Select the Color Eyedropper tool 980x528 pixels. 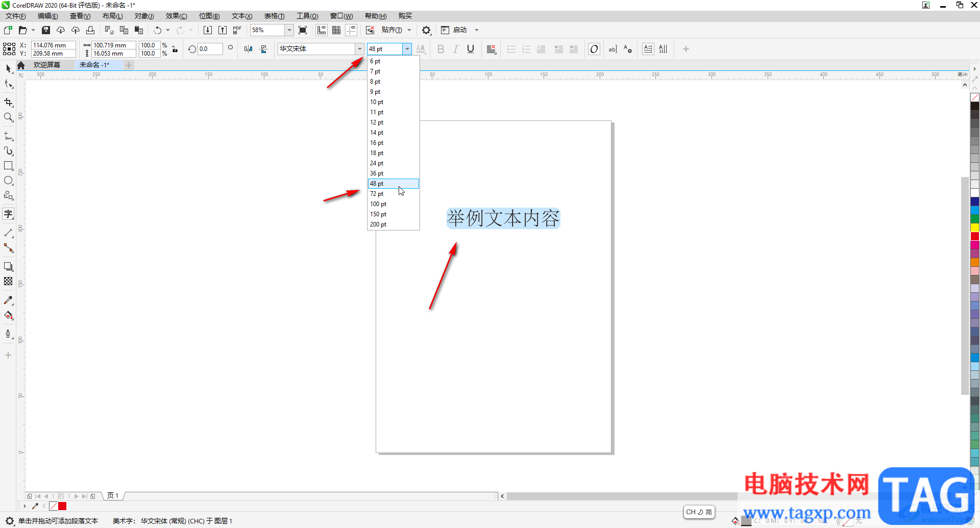[8, 300]
